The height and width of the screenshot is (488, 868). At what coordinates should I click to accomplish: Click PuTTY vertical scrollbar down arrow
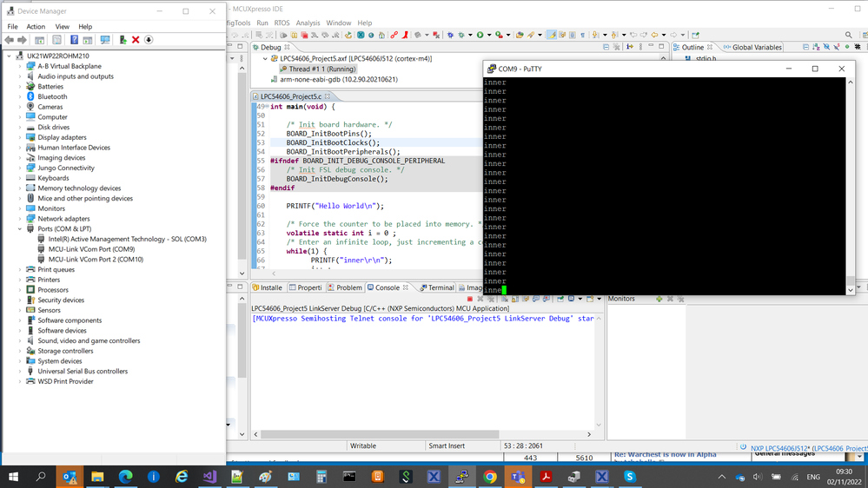(x=851, y=289)
